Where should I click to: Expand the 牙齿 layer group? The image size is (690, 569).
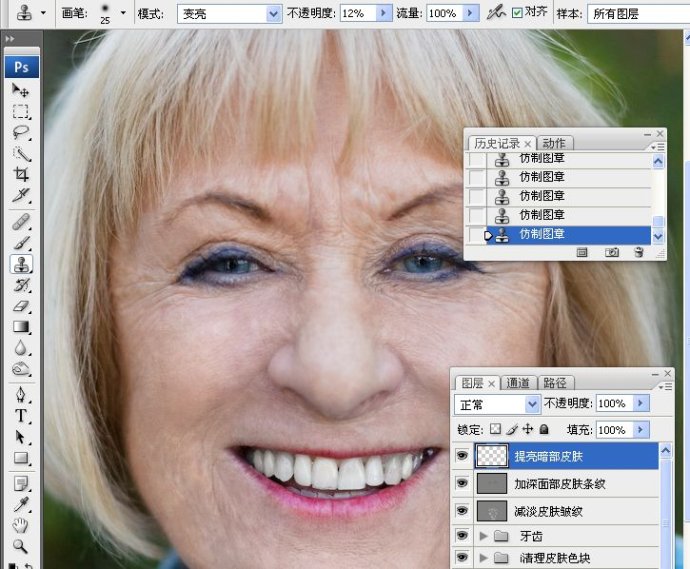coord(483,536)
